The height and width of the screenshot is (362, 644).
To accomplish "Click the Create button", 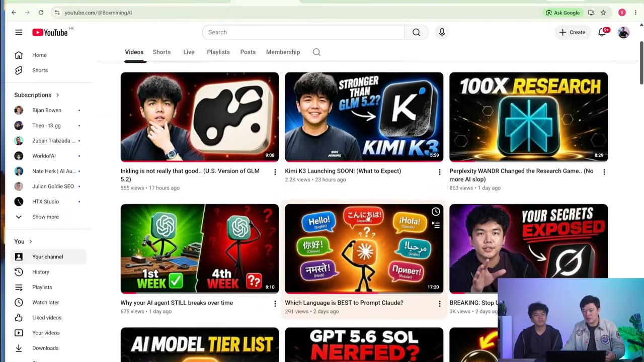I will pyautogui.click(x=572, y=32).
